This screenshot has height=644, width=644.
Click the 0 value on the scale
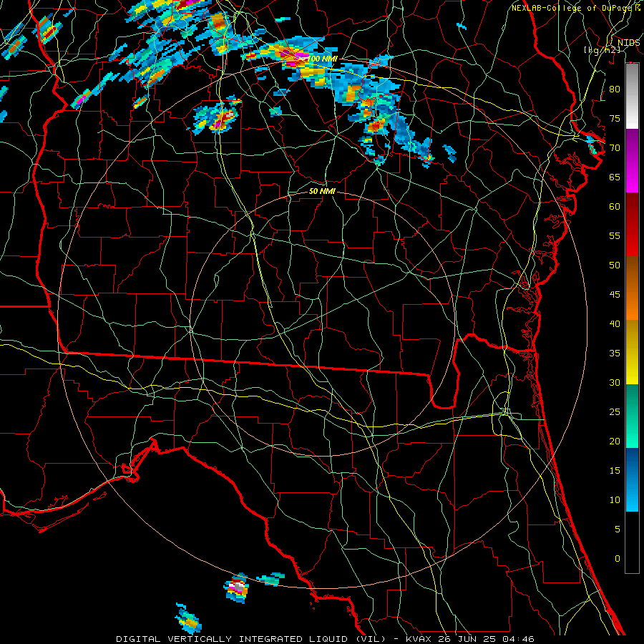point(618,559)
